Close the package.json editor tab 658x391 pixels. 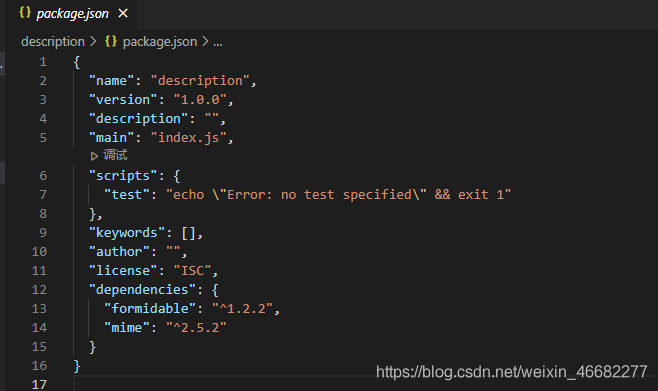tap(123, 13)
